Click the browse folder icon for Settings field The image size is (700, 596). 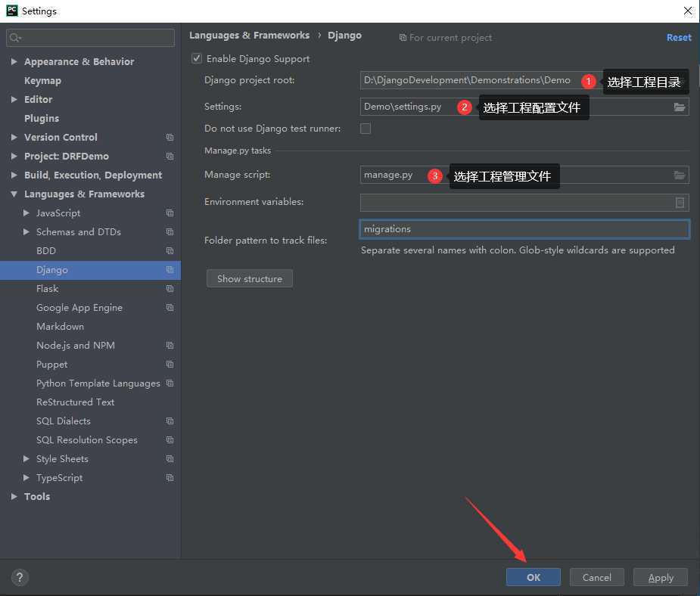(680, 107)
